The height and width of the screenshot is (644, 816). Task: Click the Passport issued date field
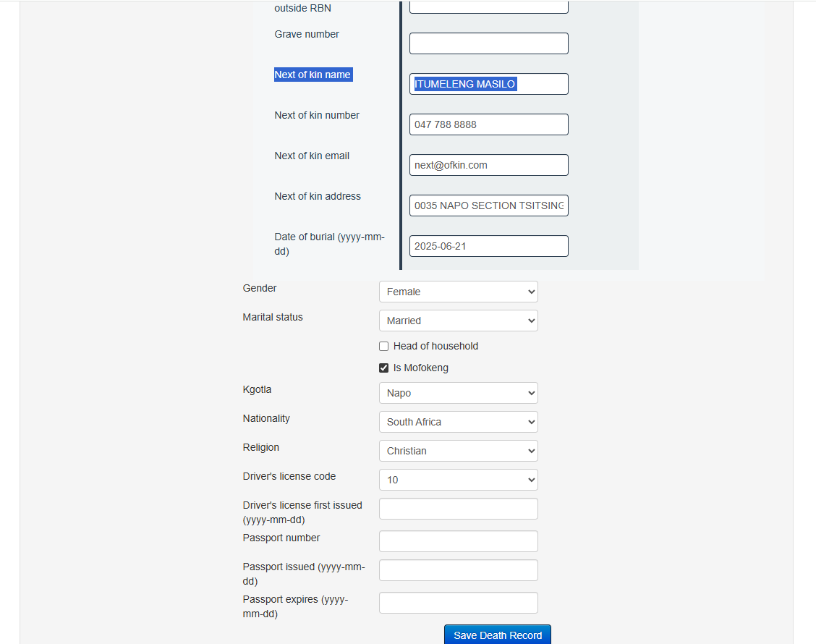coord(458,570)
